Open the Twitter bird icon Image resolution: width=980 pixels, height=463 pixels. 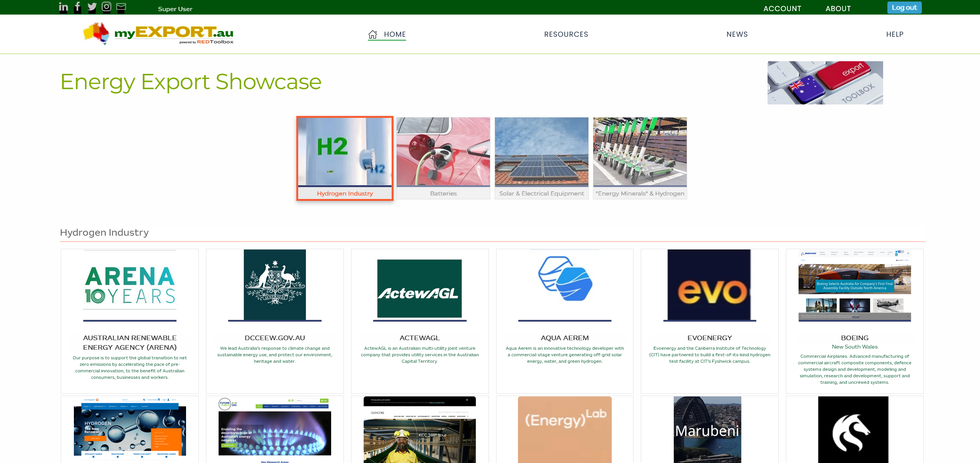tap(92, 7)
